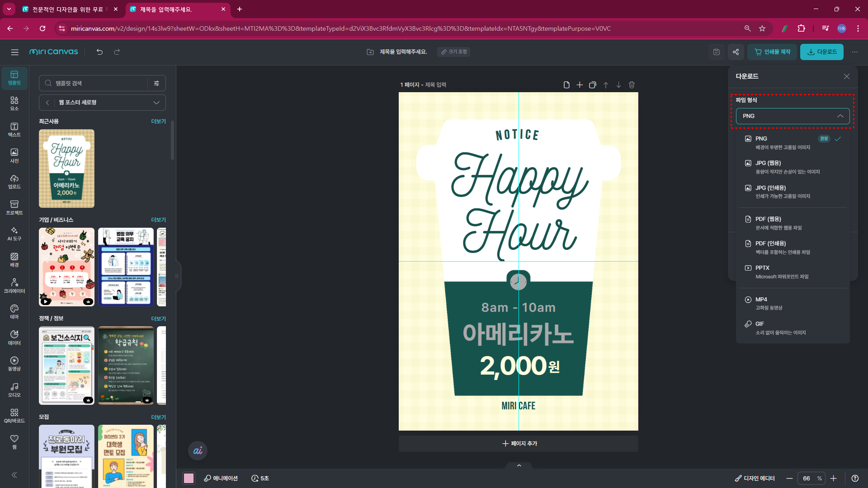Collapse the left sidebar with double chevron

[14, 475]
